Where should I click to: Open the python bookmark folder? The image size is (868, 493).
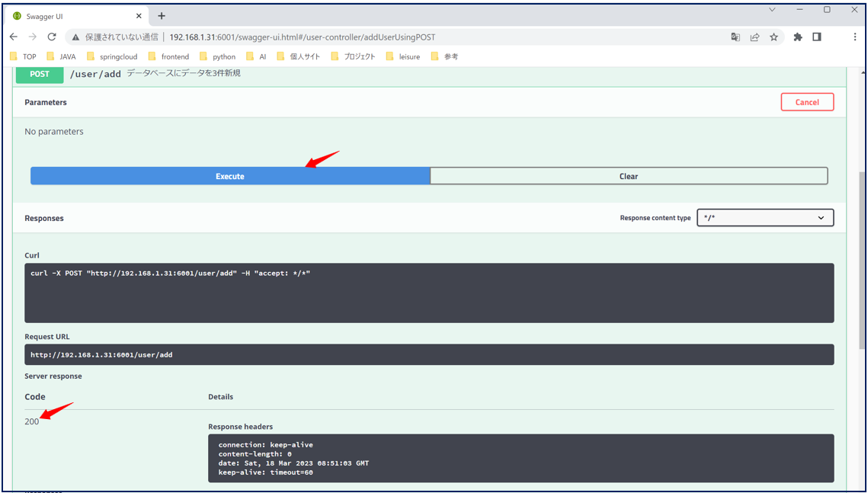click(x=217, y=56)
